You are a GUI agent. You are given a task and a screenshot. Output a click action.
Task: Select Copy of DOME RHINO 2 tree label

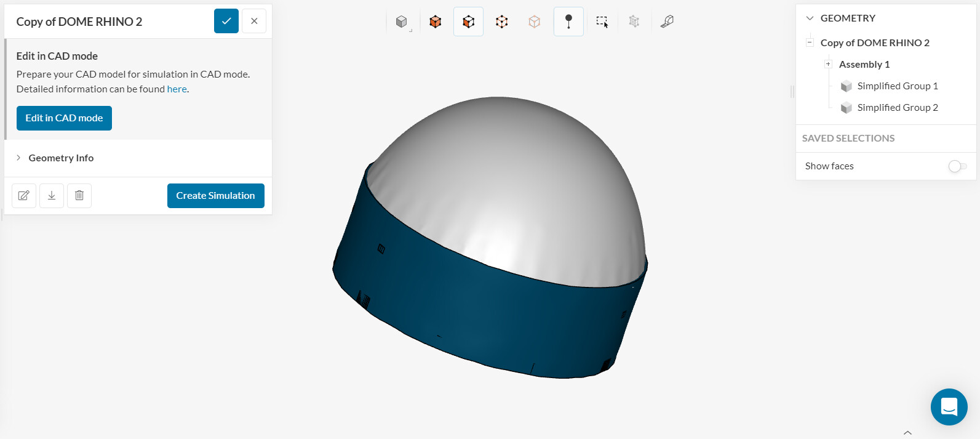pyautogui.click(x=875, y=42)
